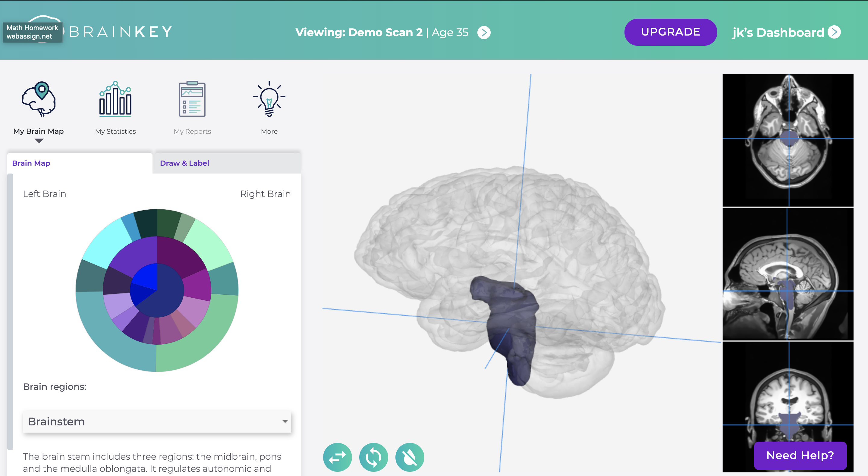Viewport: 868px width, 476px height.
Task: Toggle the crossed-out round button under the brain
Action: point(410,457)
